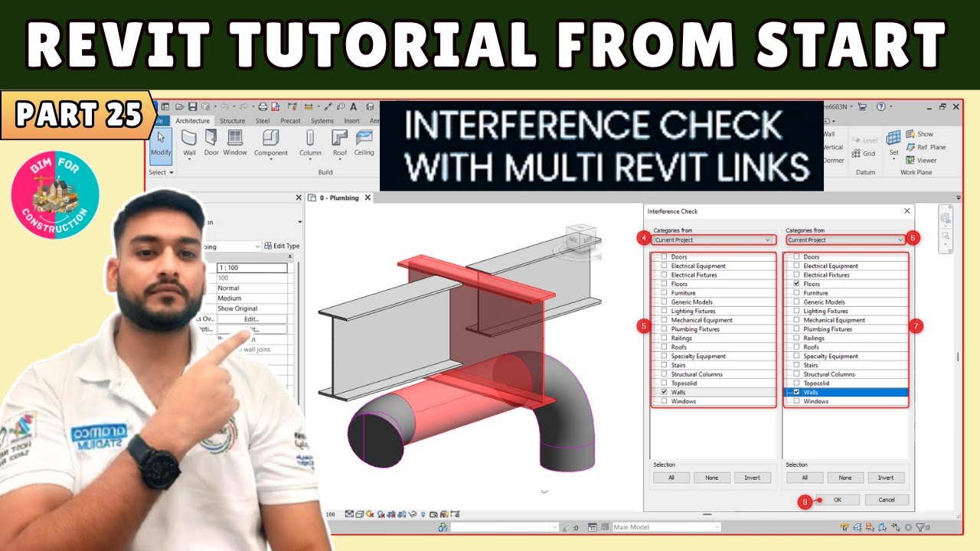
Task: Open the Detail Level Medium property value
Action: (x=252, y=298)
